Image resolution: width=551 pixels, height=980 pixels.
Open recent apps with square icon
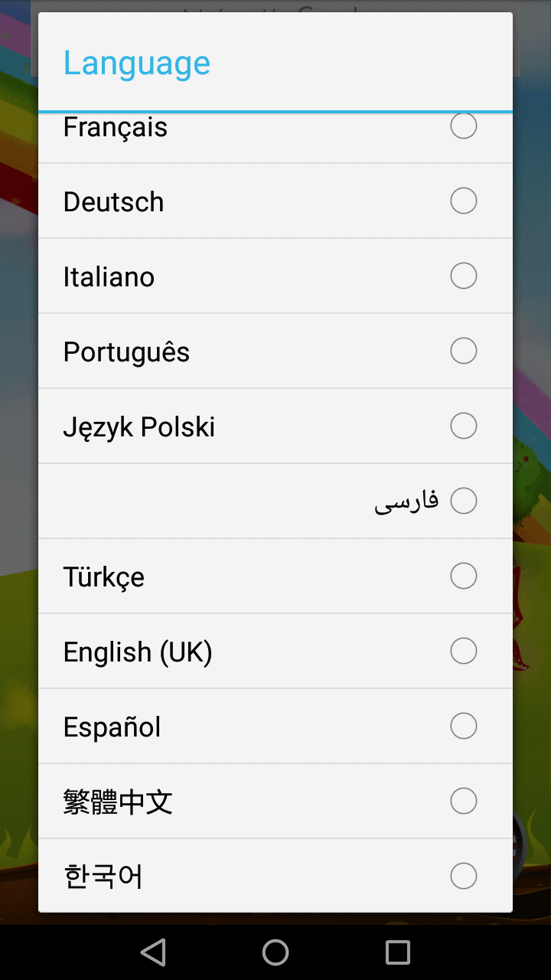coord(398,952)
